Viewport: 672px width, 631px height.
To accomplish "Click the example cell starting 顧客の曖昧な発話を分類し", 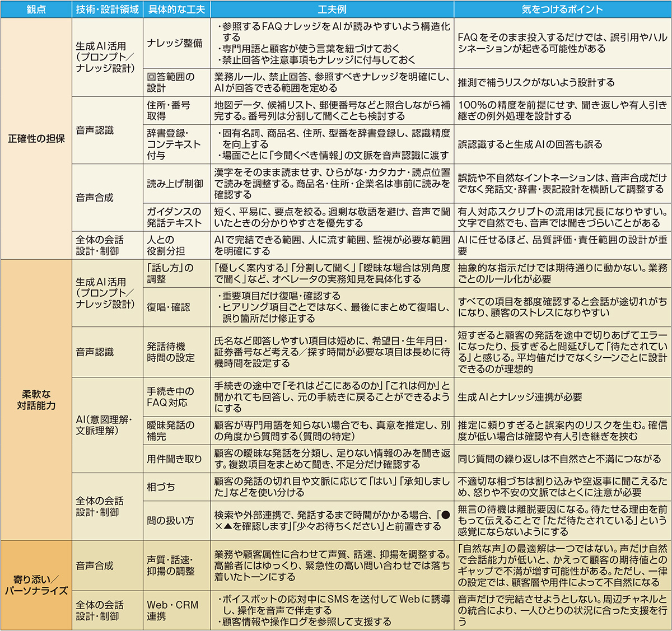I will [332, 459].
